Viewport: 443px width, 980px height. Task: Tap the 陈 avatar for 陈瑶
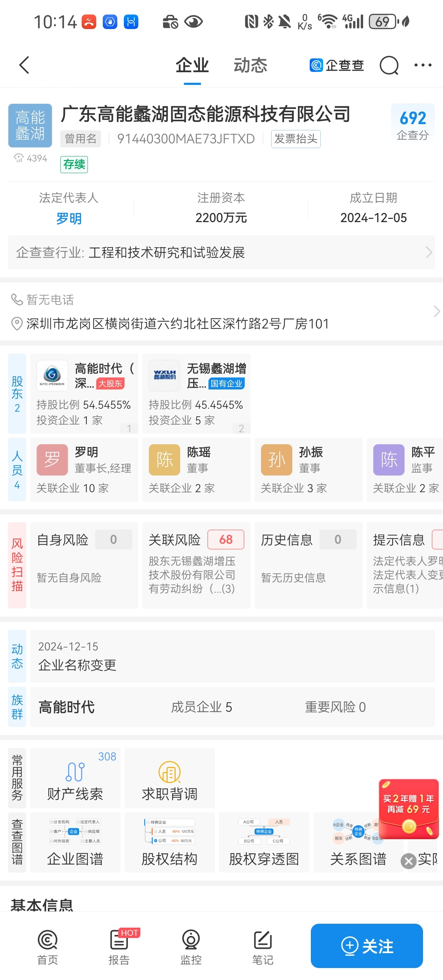(x=164, y=460)
